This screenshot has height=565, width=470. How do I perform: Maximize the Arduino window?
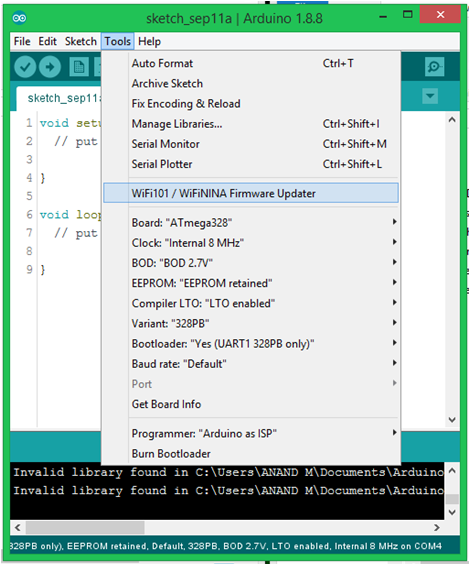pyautogui.click(x=408, y=15)
